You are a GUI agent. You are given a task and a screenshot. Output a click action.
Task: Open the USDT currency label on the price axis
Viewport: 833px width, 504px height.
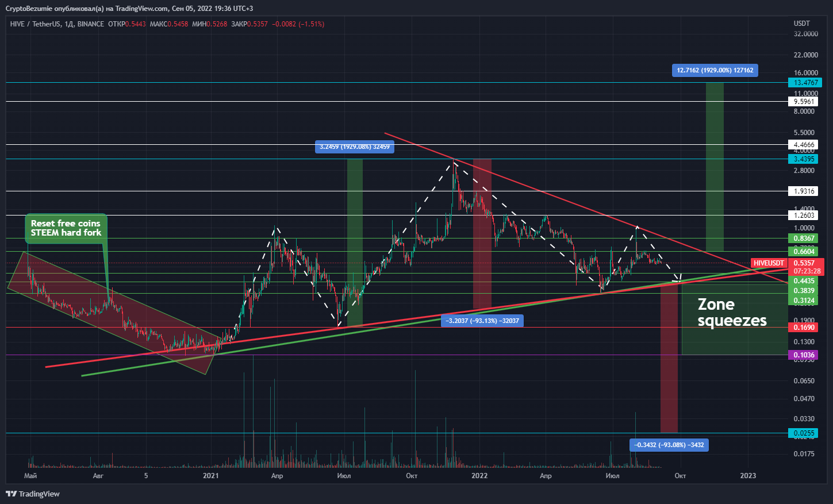801,24
